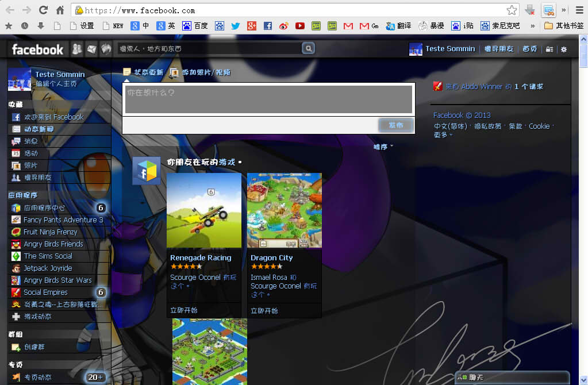588x385 pixels.
Task: Go to browser home page icon
Action: [60, 10]
